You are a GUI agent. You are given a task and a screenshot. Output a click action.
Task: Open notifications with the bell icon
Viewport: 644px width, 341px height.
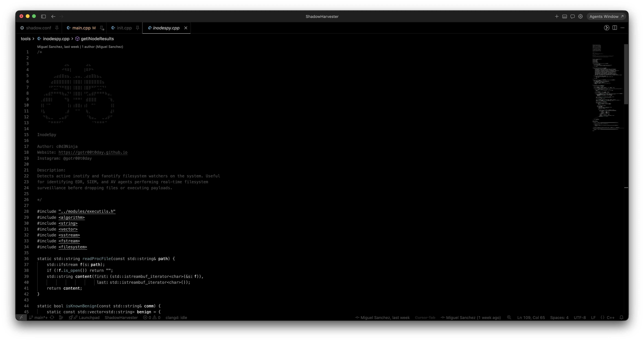point(622,317)
